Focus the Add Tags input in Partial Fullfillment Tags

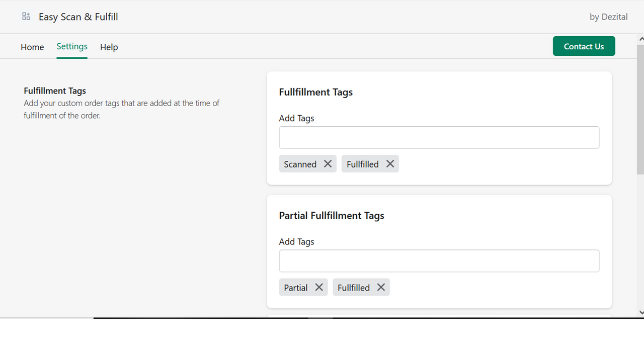pyautogui.click(x=439, y=260)
